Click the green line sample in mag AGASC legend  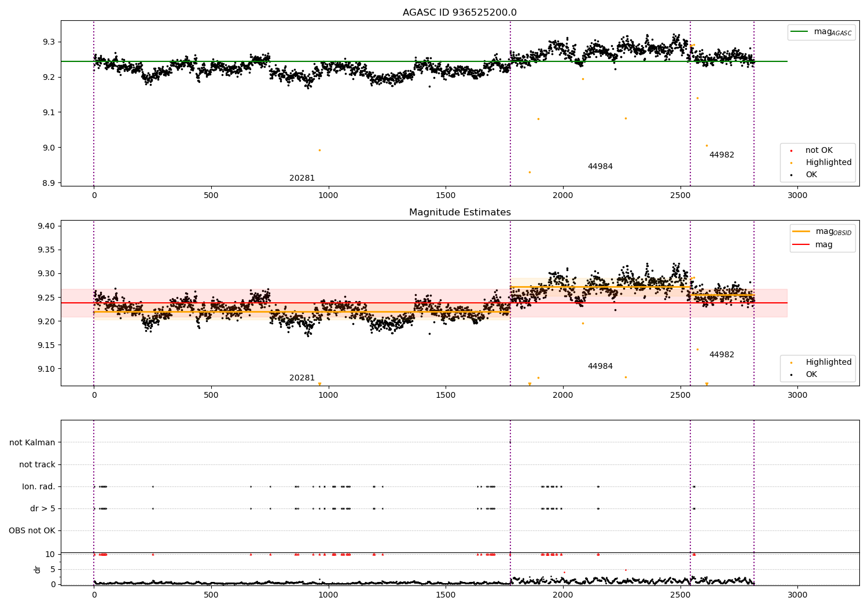pyautogui.click(x=800, y=32)
